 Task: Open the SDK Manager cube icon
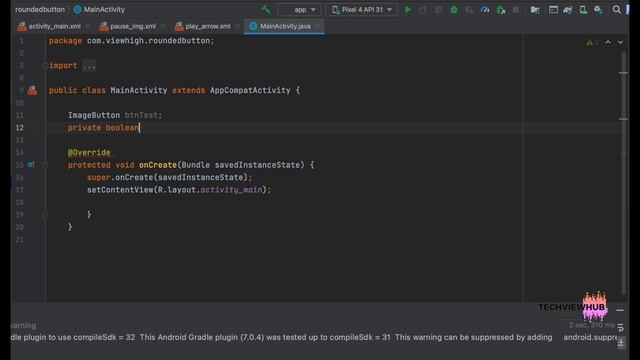click(x=598, y=9)
